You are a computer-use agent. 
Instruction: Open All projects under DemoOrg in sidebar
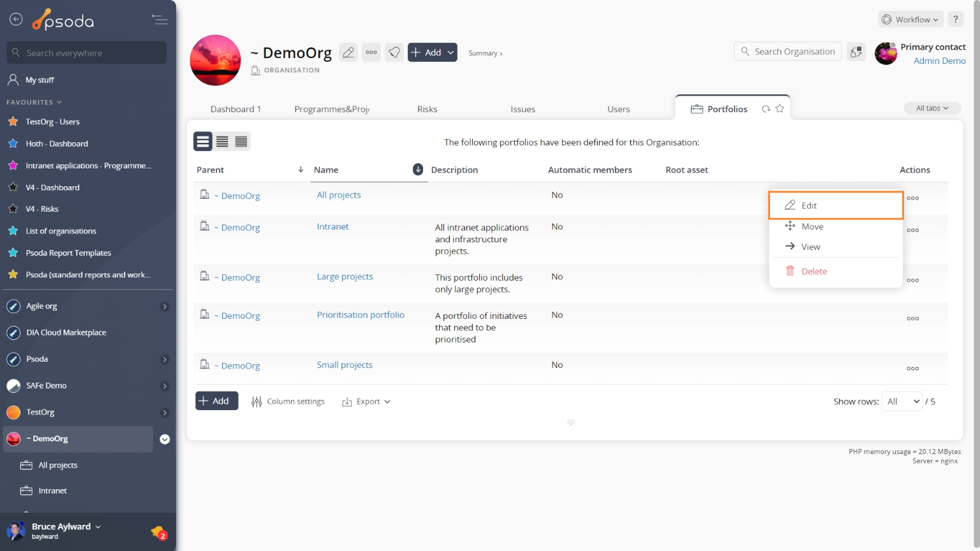57,465
